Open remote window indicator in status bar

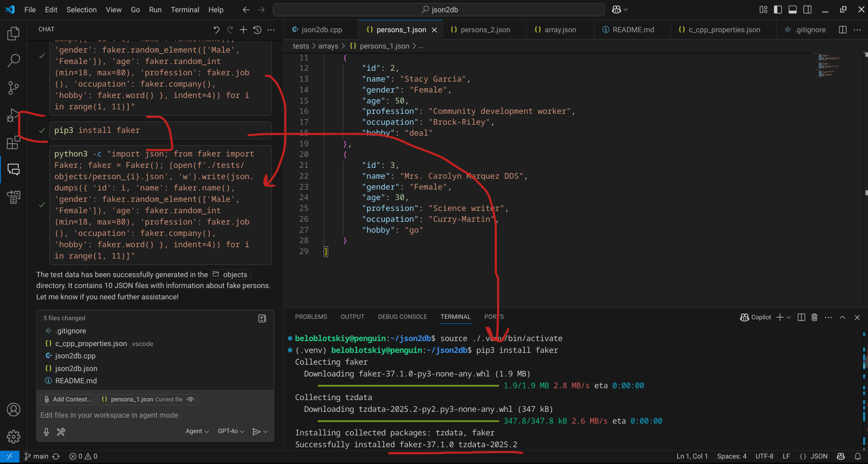tap(10, 456)
